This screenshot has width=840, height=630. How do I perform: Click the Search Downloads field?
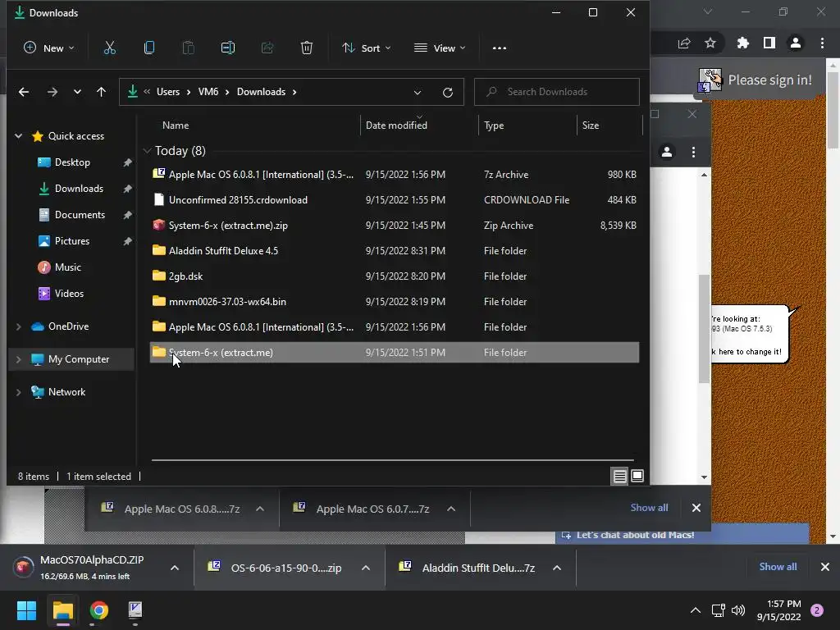pyautogui.click(x=557, y=92)
